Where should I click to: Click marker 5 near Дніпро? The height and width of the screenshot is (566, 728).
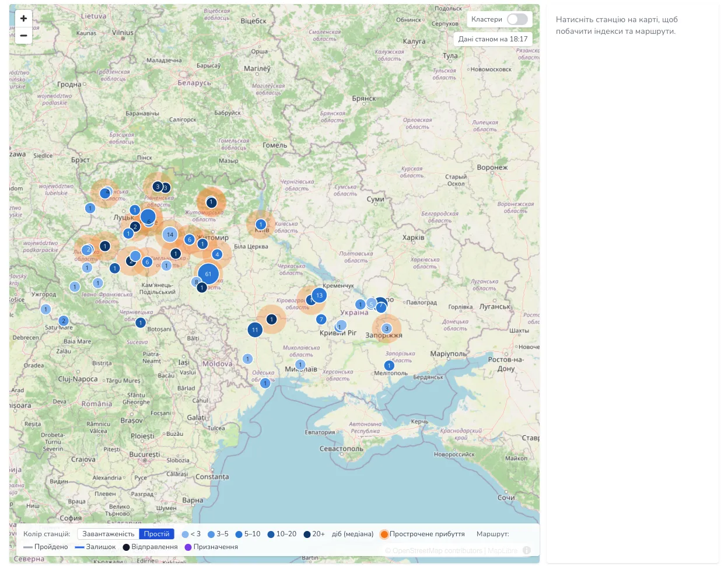(371, 304)
